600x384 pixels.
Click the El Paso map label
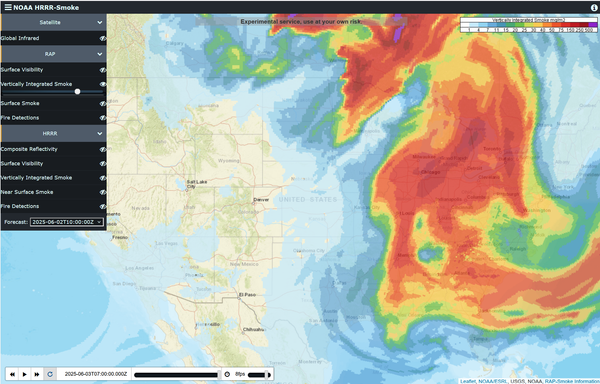[x=247, y=295]
